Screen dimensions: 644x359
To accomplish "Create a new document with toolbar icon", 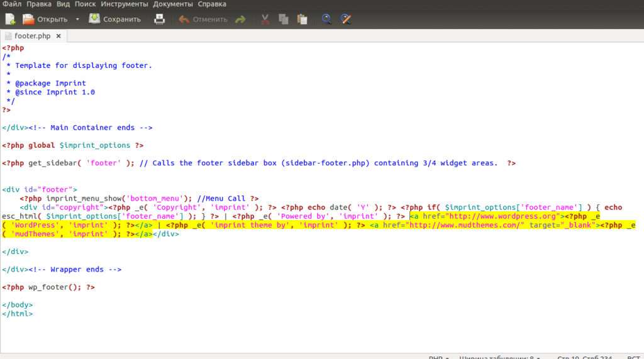I will coord(10,19).
